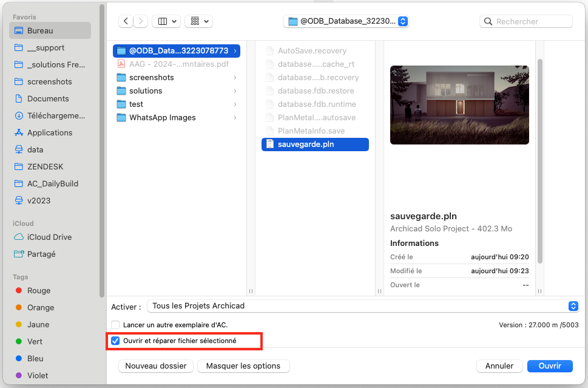Viewport: 588px width, 388px height.
Task: Click Masquer les options button
Action: (243, 366)
